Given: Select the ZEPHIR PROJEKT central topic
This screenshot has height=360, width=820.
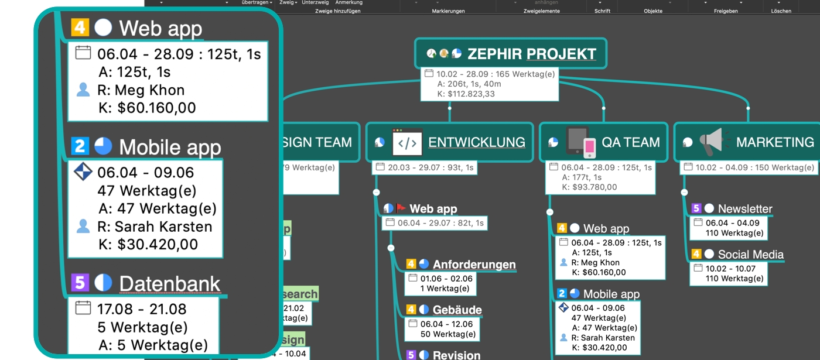Looking at the screenshot, I should [511, 53].
